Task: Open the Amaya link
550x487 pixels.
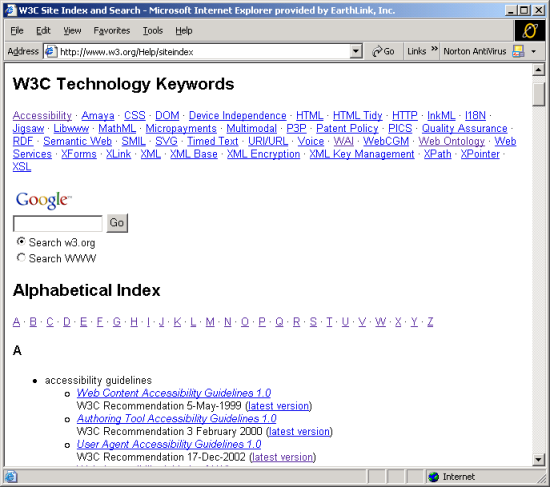Action: pyautogui.click(x=98, y=115)
